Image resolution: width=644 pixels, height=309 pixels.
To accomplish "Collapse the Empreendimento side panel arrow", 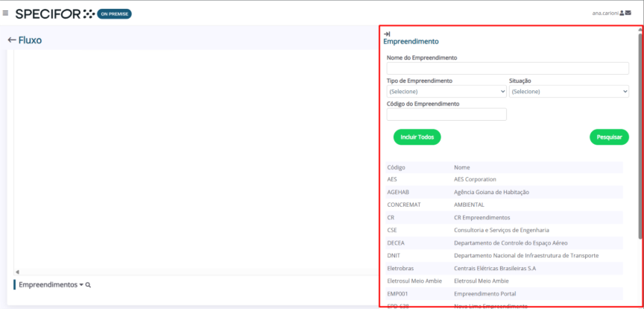I will (x=387, y=34).
